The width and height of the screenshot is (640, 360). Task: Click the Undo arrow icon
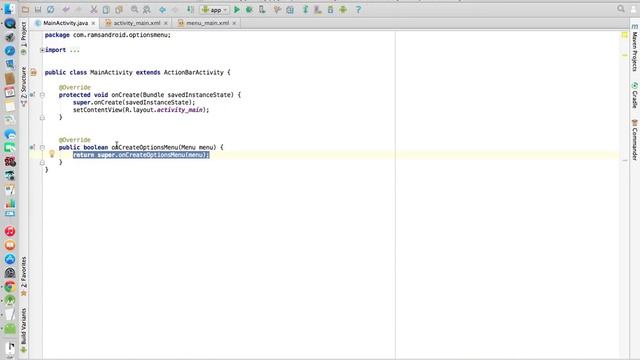[66, 9]
